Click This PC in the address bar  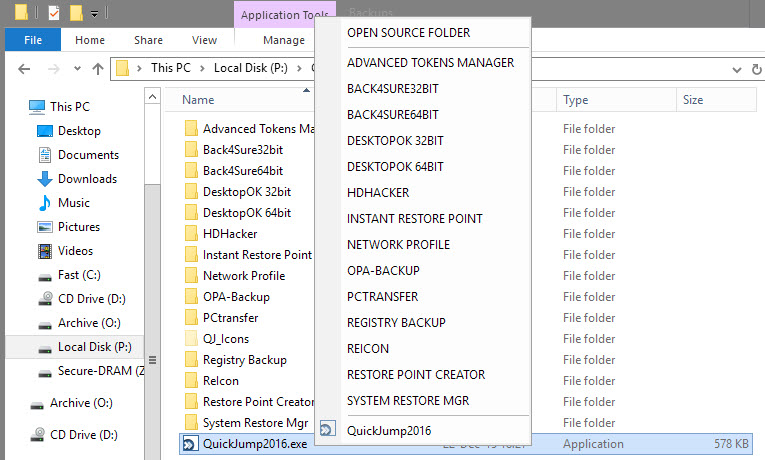(x=170, y=68)
